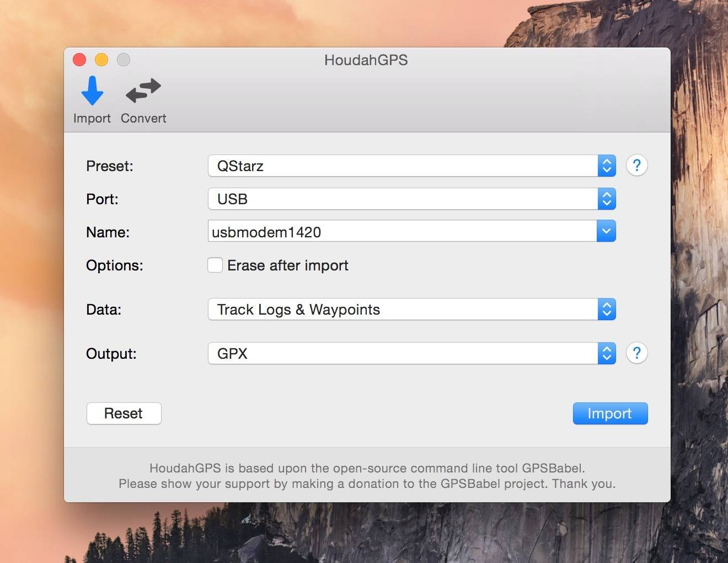Open Track Logs & Waypoints data dropdown
Screen dimensions: 728x563
(411, 309)
